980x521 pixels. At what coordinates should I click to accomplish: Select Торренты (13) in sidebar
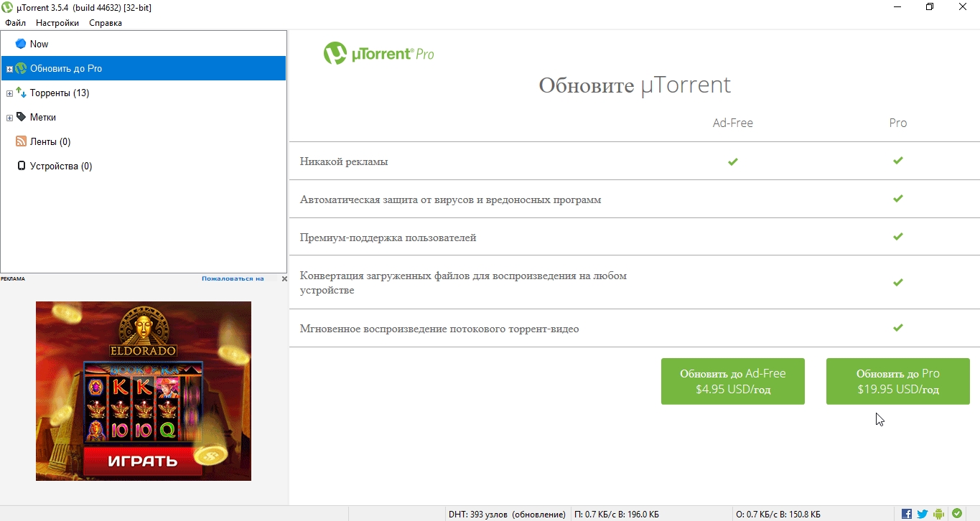144,93
